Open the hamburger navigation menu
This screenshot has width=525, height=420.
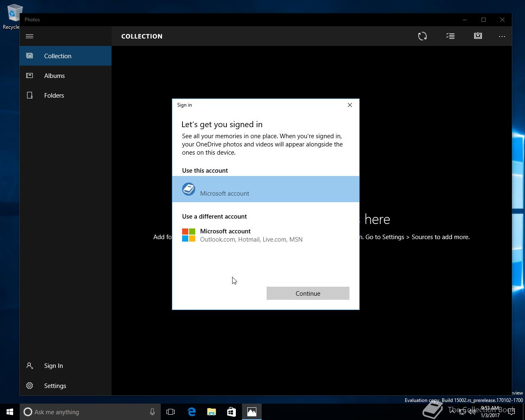[x=30, y=36]
